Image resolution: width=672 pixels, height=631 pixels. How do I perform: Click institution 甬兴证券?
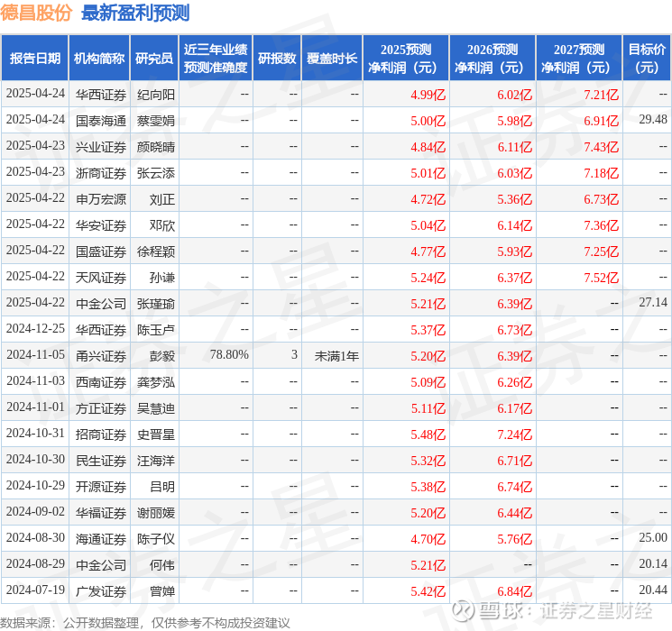[x=101, y=355]
